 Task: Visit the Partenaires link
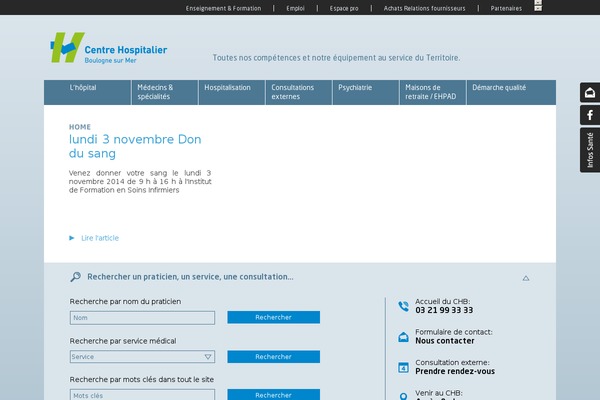tap(506, 8)
